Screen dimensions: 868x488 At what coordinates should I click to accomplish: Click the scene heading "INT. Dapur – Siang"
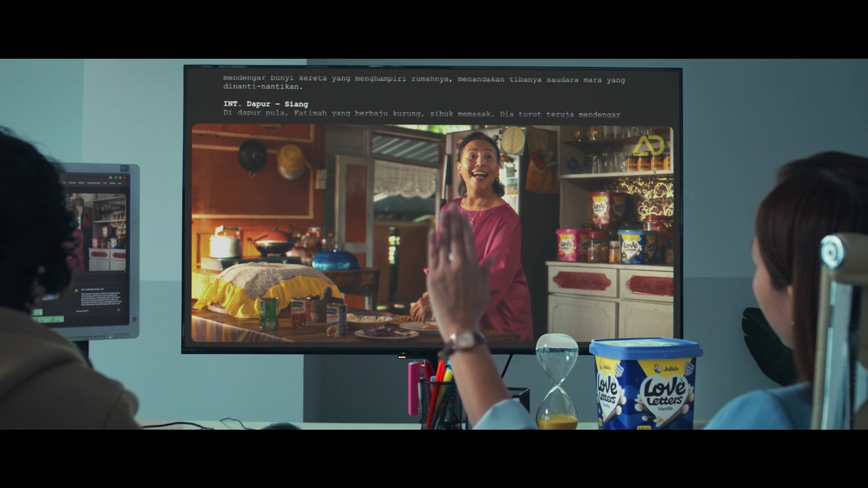265,104
